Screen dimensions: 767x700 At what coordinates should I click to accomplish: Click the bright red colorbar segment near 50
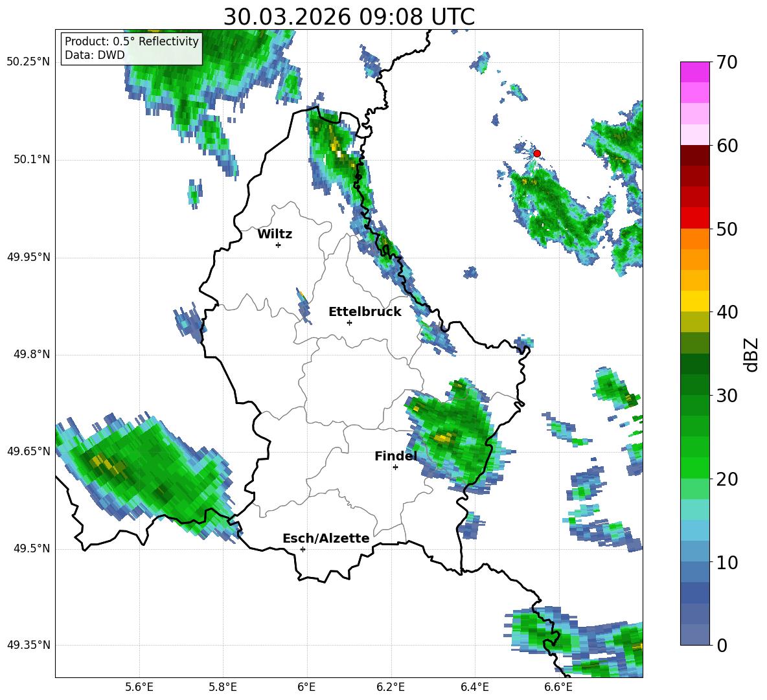(x=694, y=218)
